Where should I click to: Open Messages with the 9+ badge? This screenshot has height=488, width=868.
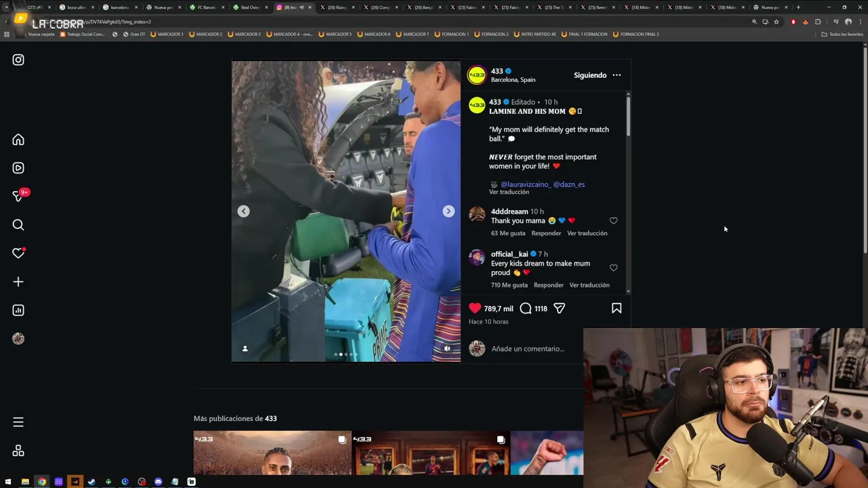click(x=18, y=197)
